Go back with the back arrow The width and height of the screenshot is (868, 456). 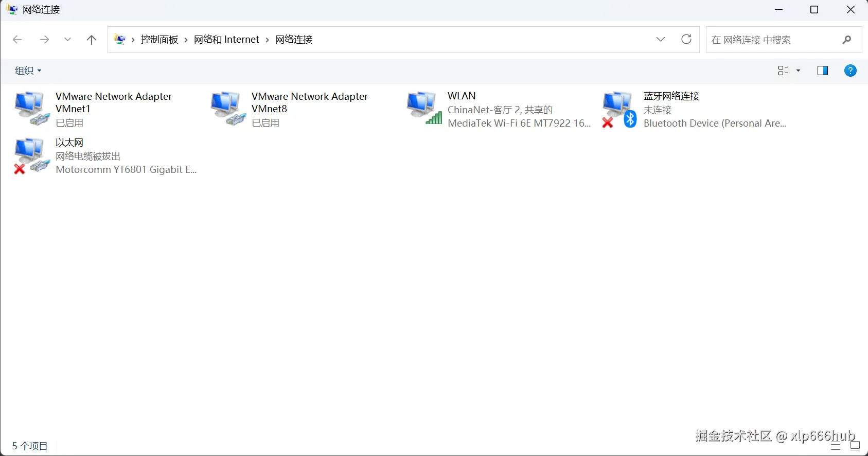click(x=17, y=40)
